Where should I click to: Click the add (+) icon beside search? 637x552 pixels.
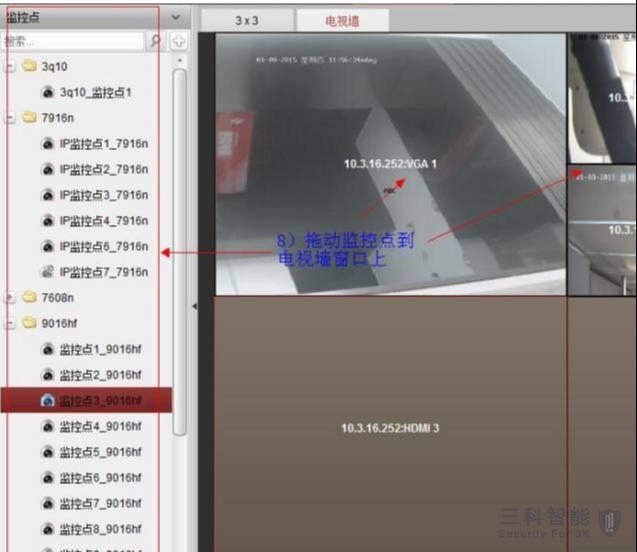click(178, 41)
